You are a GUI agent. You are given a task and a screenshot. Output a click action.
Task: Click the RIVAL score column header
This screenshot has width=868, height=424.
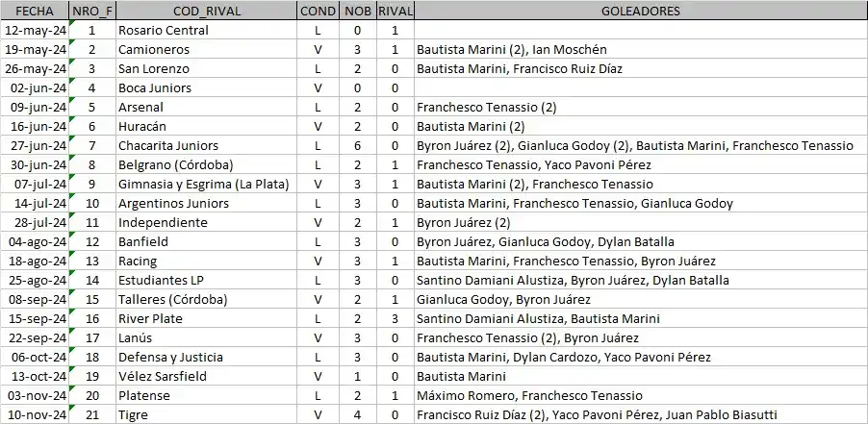pyautogui.click(x=394, y=11)
